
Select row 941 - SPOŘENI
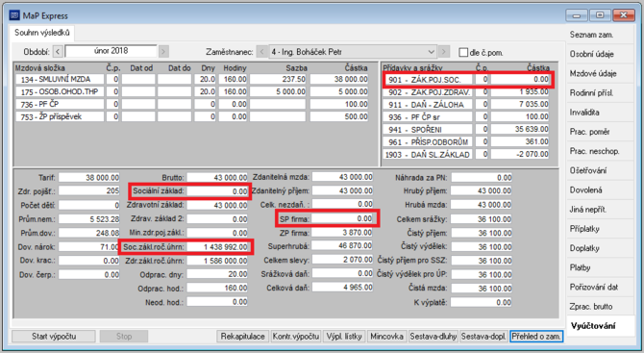[x=466, y=130]
